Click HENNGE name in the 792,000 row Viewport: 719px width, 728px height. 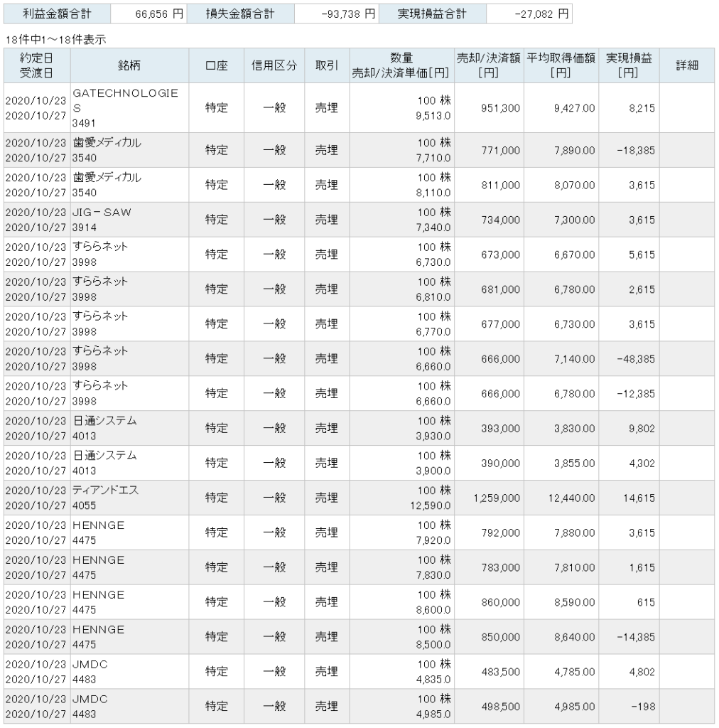[98, 525]
